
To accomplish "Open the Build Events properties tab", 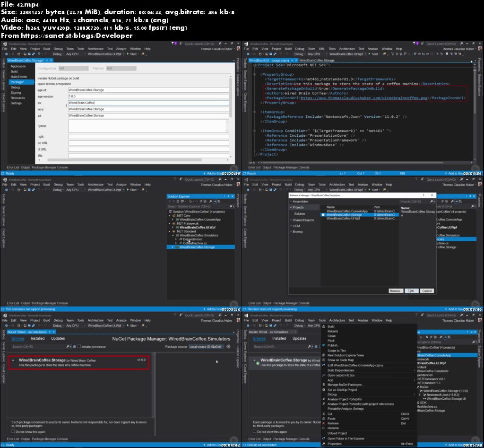I will point(19,77).
